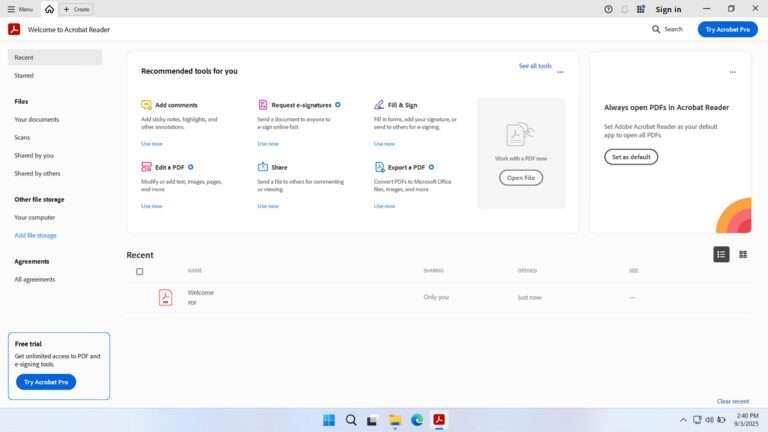The image size is (768, 432).
Task: Open Your documents in sidebar
Action: click(37, 119)
